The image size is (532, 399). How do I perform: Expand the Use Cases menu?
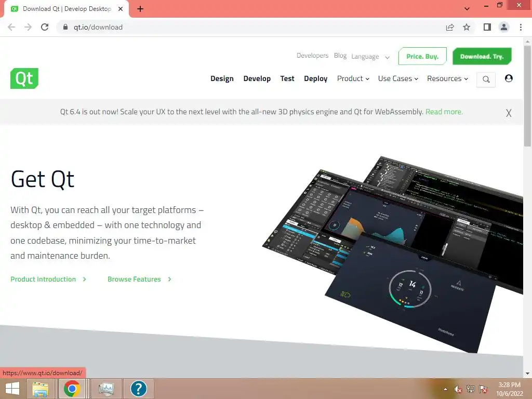point(398,78)
